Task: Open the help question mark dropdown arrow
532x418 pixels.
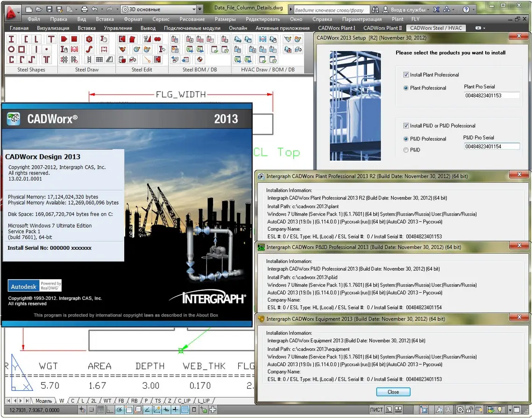Action: coord(474,9)
